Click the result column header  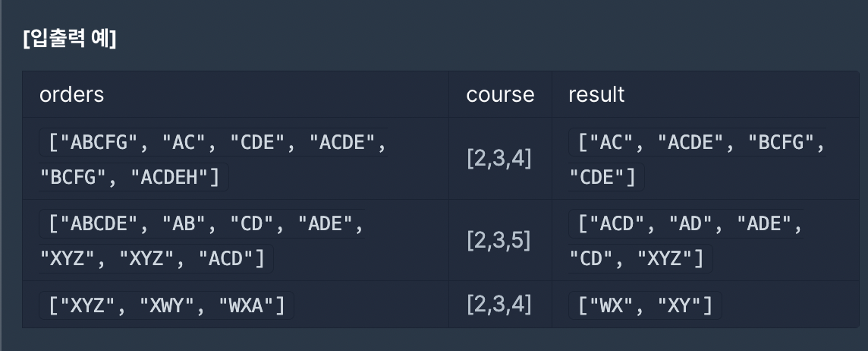coord(596,94)
